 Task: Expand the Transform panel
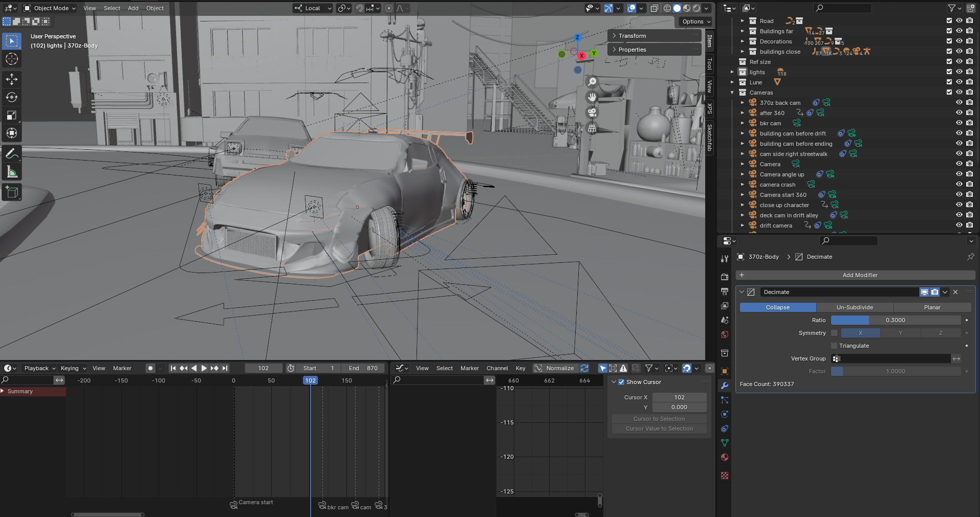632,36
